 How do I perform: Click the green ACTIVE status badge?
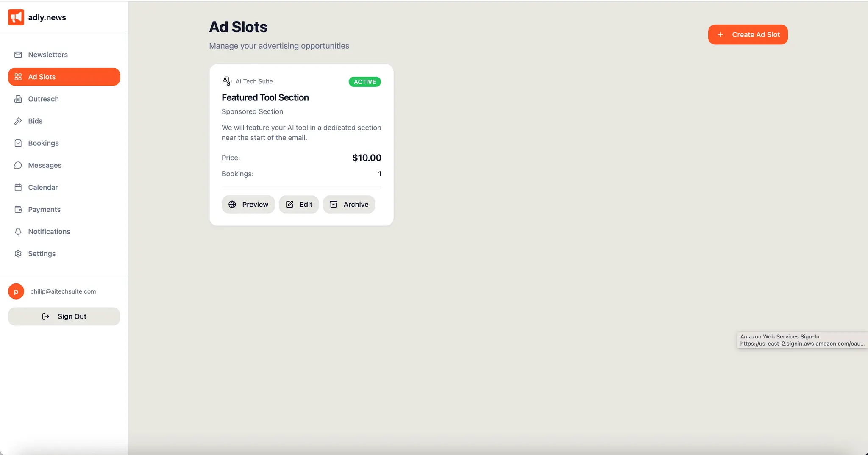click(x=364, y=82)
